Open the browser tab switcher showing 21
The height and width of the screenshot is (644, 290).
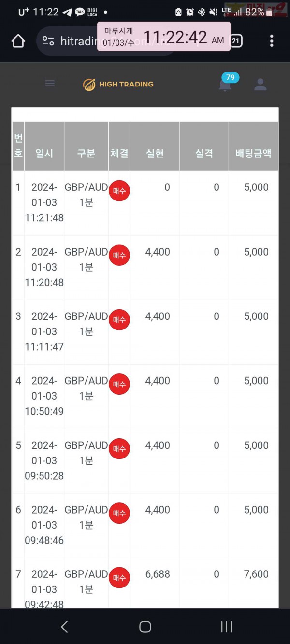tap(236, 41)
